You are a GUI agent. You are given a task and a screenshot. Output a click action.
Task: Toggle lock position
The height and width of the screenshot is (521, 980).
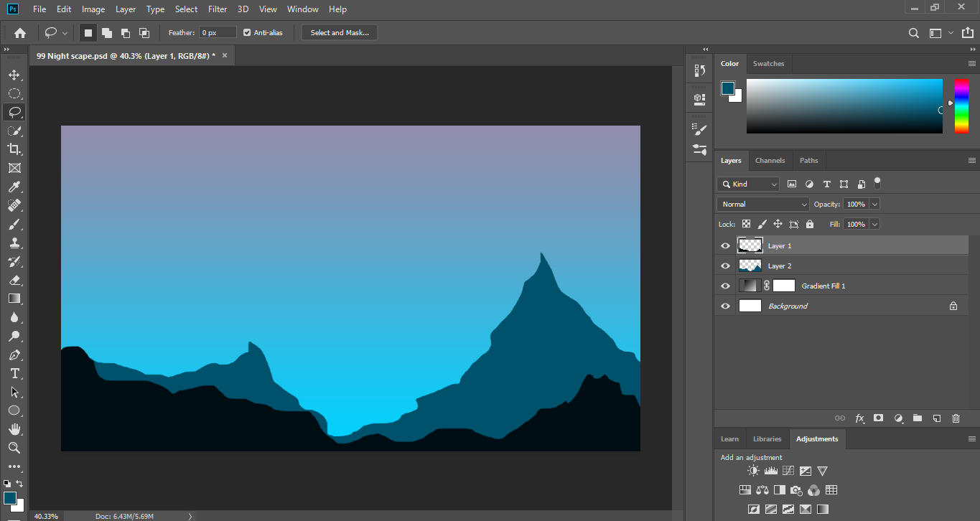(778, 224)
